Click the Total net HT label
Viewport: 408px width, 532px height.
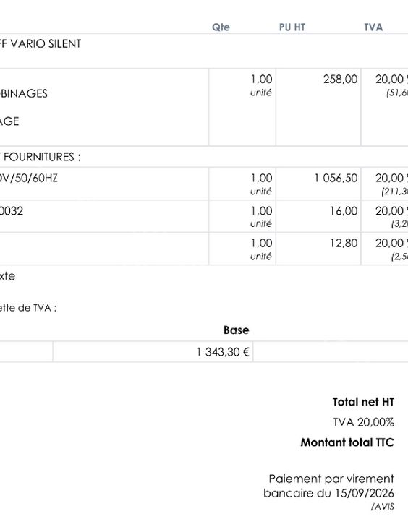pyautogui.click(x=363, y=402)
